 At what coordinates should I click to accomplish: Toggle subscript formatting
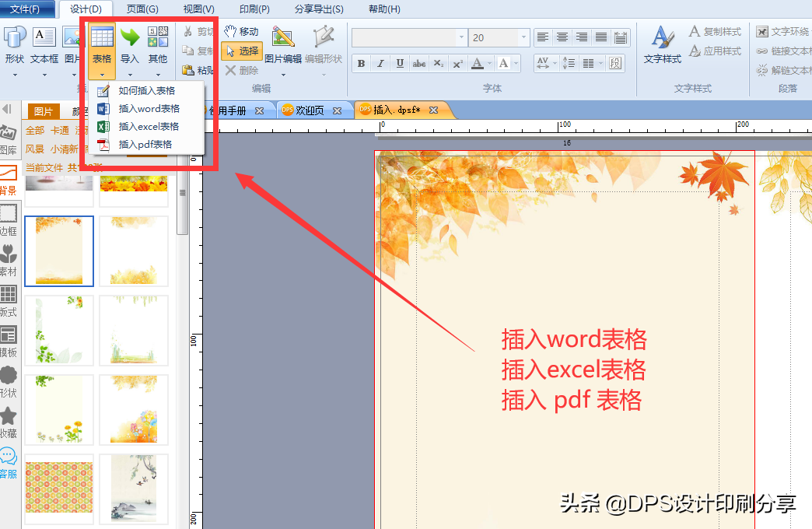[438, 63]
